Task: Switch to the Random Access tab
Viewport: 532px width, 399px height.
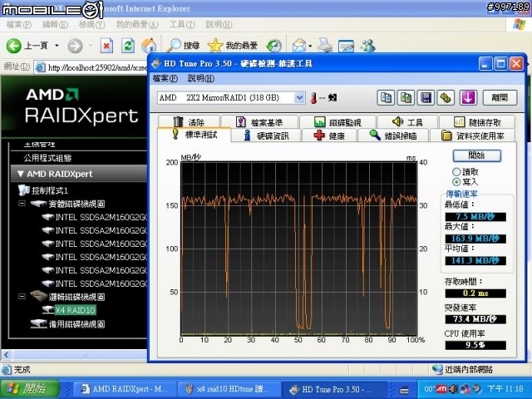Action: tap(477, 122)
